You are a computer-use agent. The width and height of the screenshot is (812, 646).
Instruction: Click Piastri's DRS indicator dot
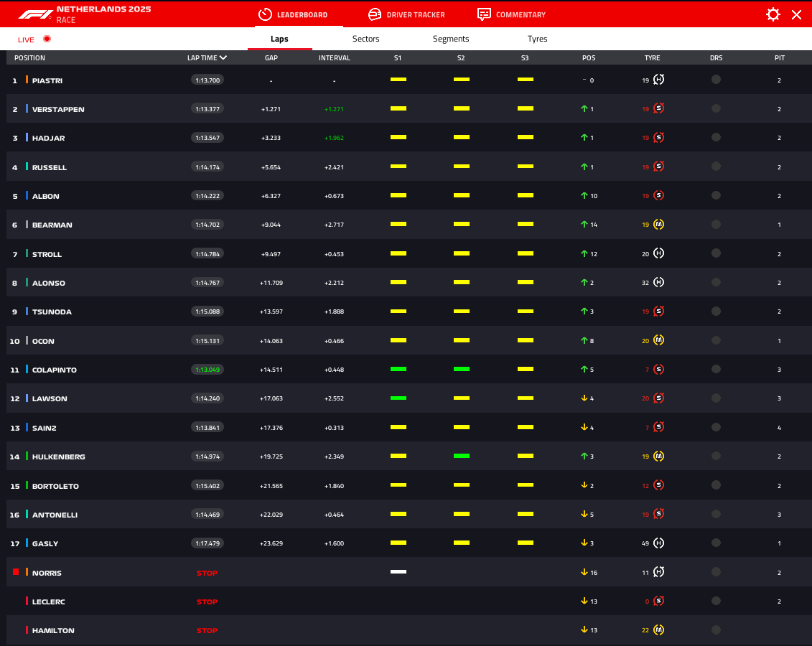coord(716,80)
